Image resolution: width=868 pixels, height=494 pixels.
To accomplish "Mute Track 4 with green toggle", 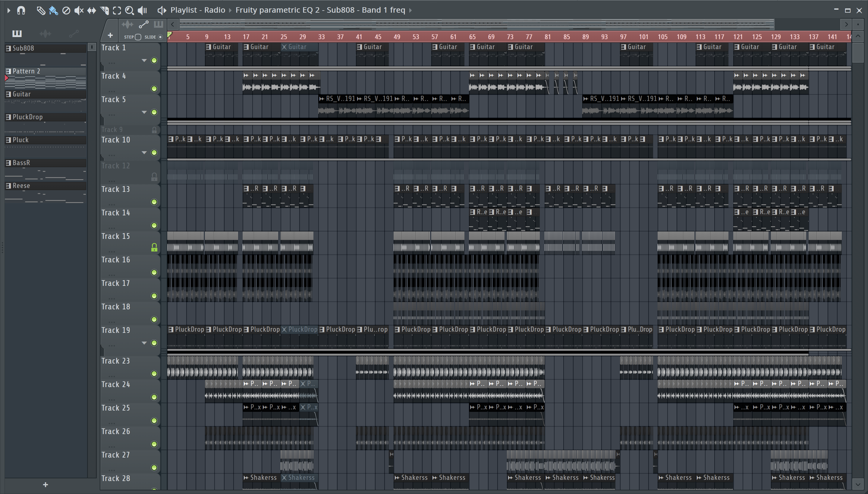I will pos(154,89).
